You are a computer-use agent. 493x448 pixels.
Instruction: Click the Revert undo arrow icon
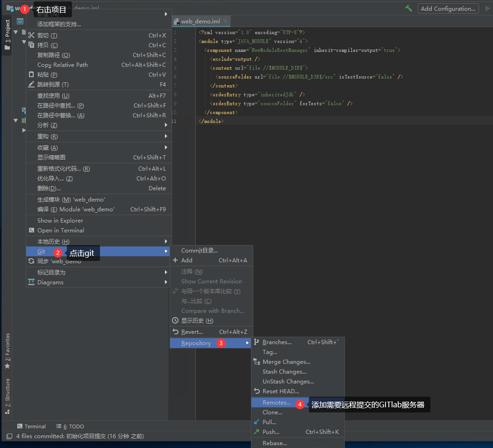click(175, 332)
